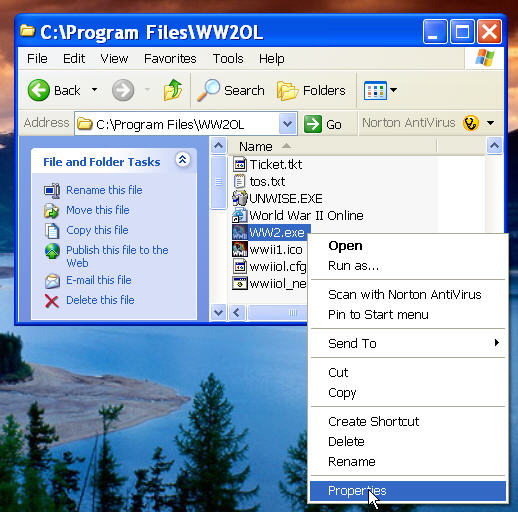Click the red X Delete this file icon
This screenshot has width=518, height=512.
[x=52, y=301]
